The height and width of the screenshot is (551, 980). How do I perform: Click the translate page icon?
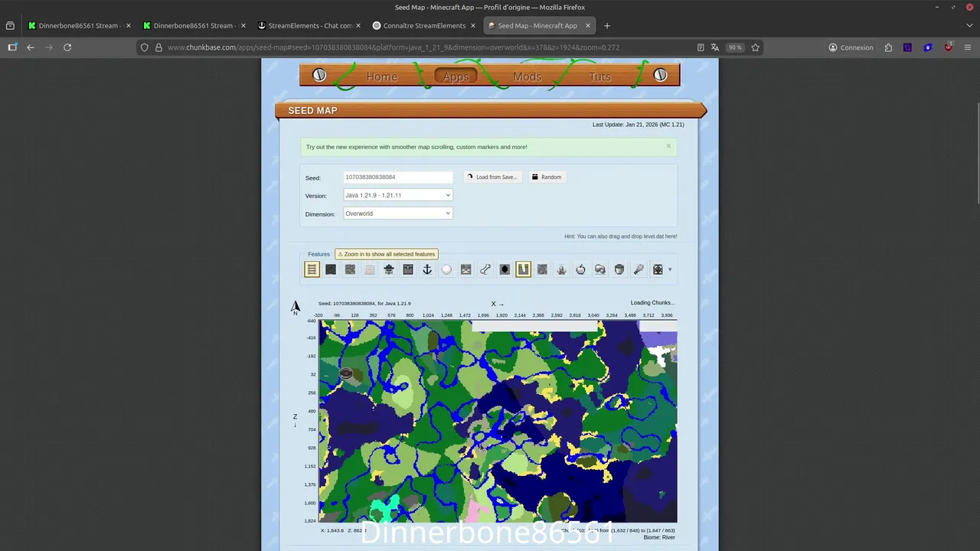pos(715,47)
